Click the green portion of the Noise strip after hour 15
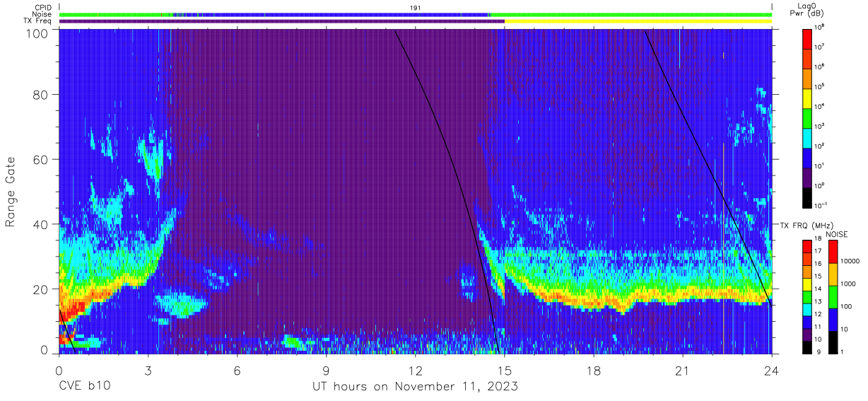The width and height of the screenshot is (868, 401). click(631, 14)
